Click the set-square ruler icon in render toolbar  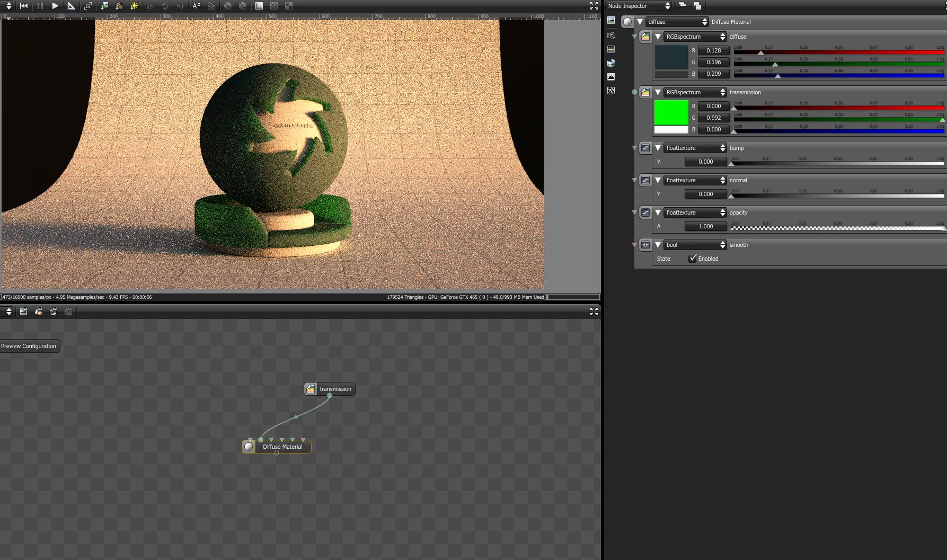tap(71, 6)
